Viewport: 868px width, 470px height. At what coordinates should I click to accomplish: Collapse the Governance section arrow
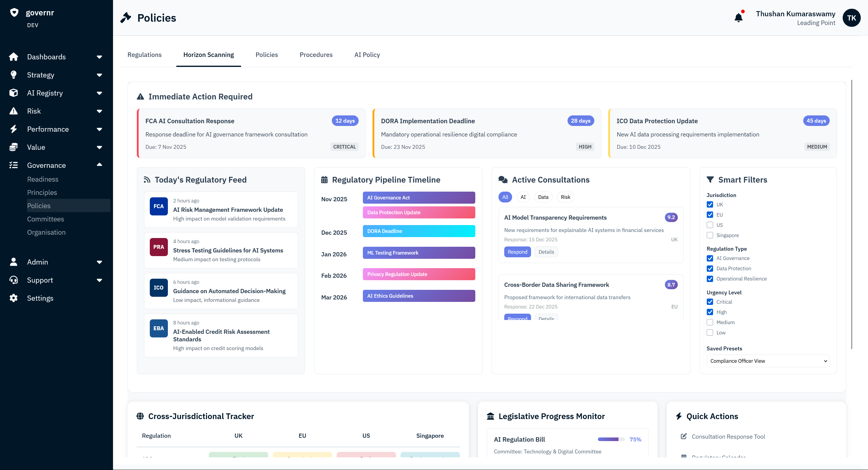pyautogui.click(x=99, y=165)
